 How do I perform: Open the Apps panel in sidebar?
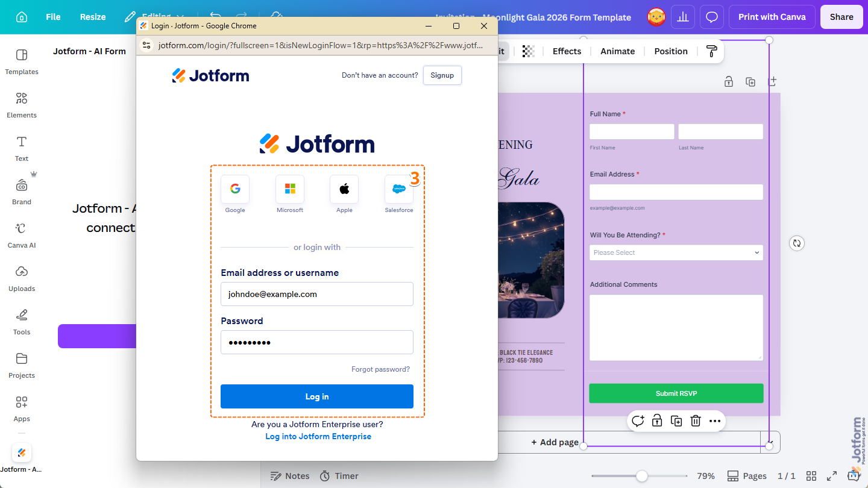(22, 409)
